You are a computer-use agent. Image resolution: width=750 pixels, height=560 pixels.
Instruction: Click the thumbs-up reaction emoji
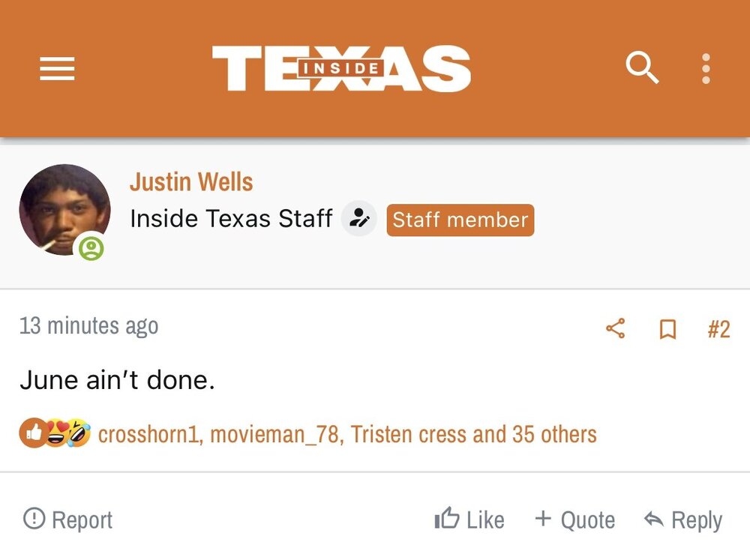(32, 433)
